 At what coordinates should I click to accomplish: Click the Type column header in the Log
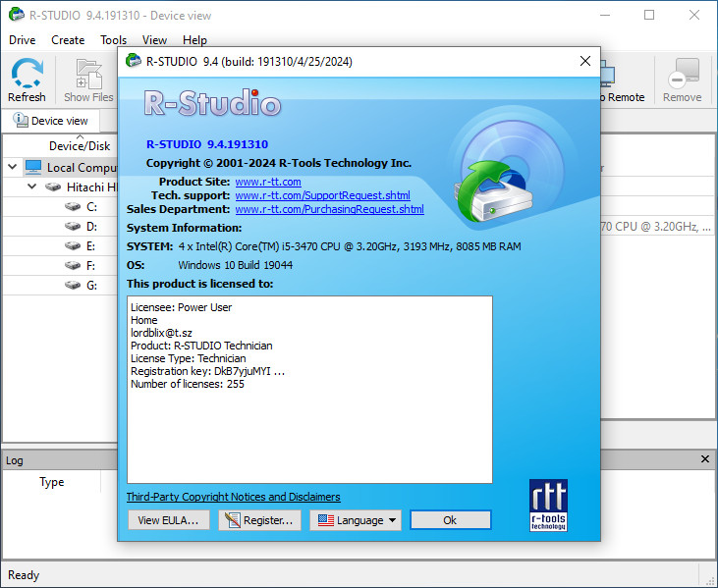[51, 482]
